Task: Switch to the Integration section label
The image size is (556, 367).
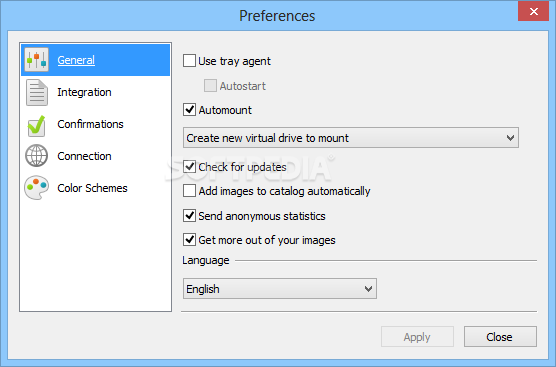Action: pos(84,92)
